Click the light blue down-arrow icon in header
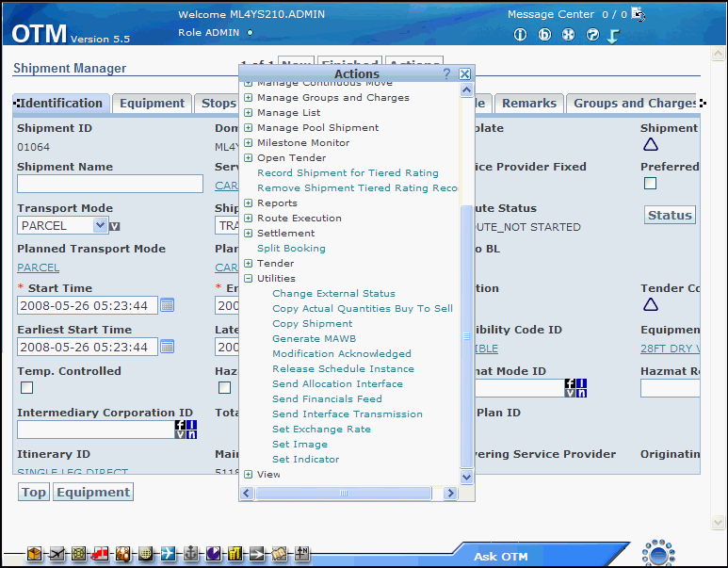Image resolution: width=728 pixels, height=568 pixels. pos(613,36)
